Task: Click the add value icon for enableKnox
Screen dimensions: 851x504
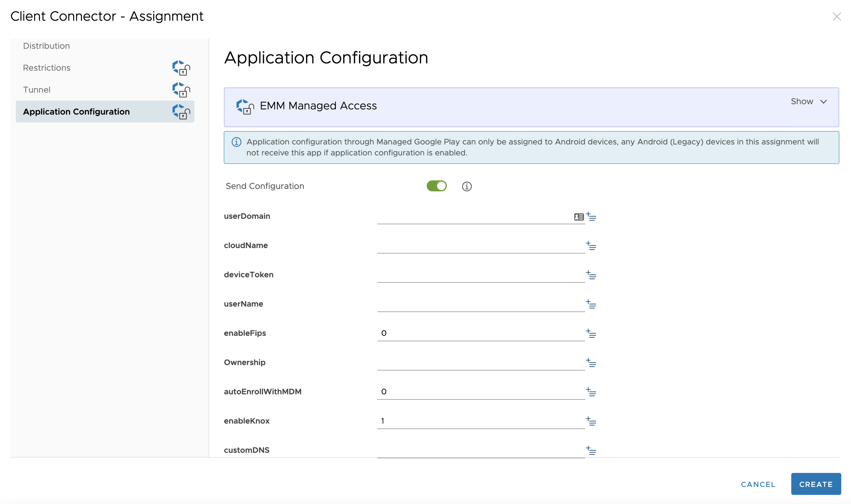Action: point(591,421)
